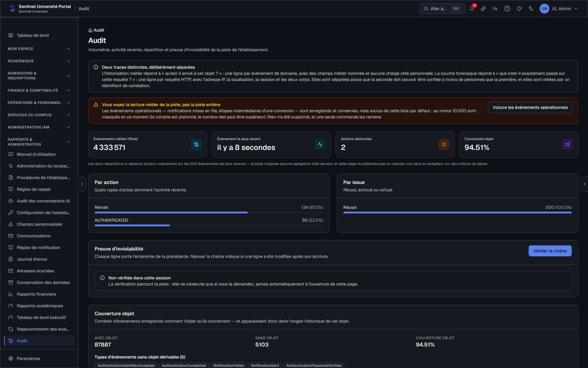588x368 pixels.
Task: Expand the ADMINISTRATION IAM section
Action: tap(39, 127)
